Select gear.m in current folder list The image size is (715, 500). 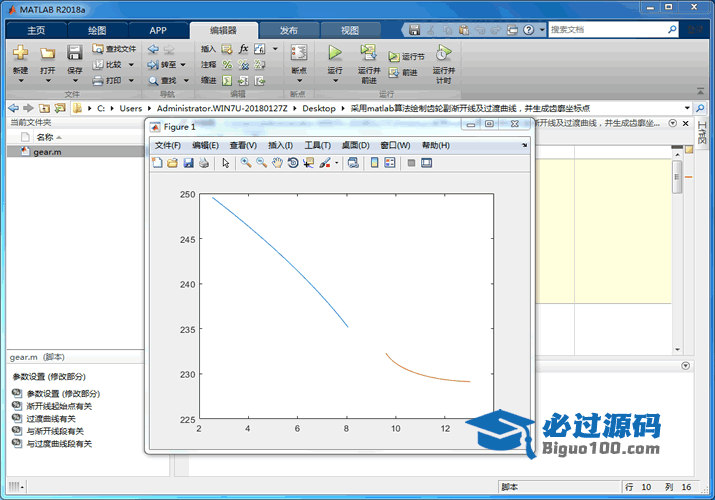click(76, 152)
